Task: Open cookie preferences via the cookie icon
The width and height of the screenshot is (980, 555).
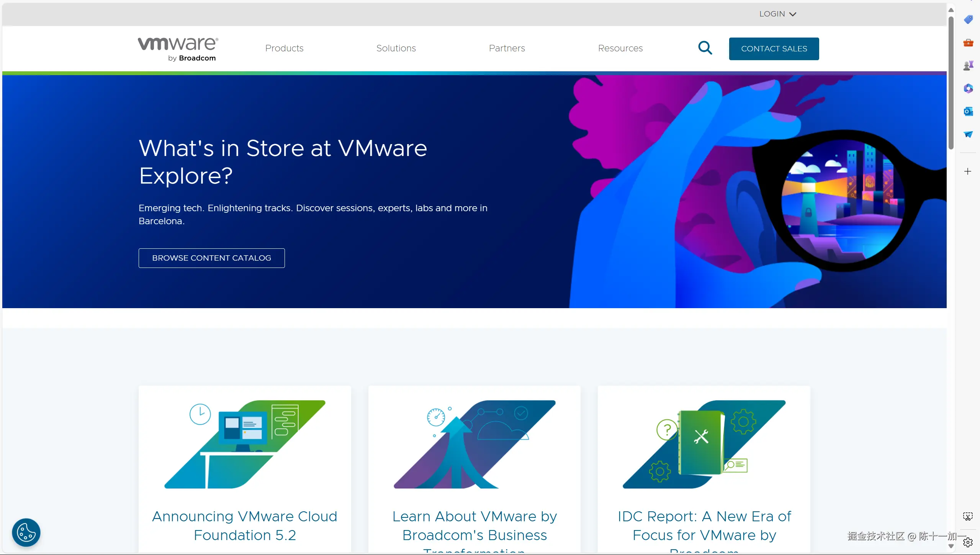Action: point(26,532)
